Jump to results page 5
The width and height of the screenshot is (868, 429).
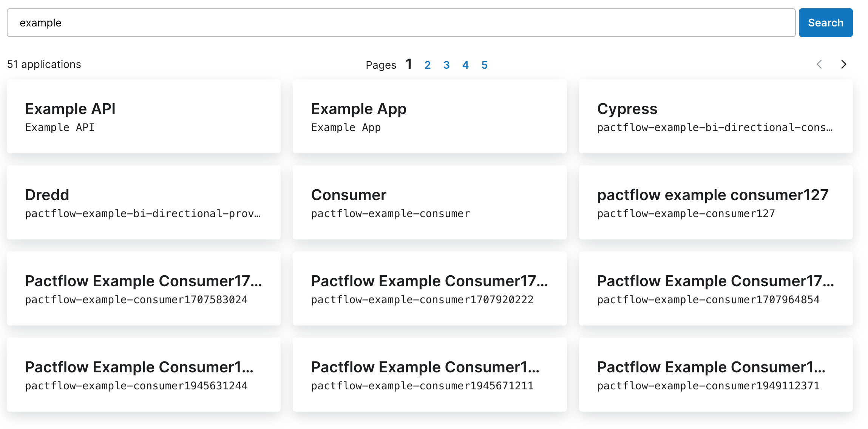click(x=485, y=65)
